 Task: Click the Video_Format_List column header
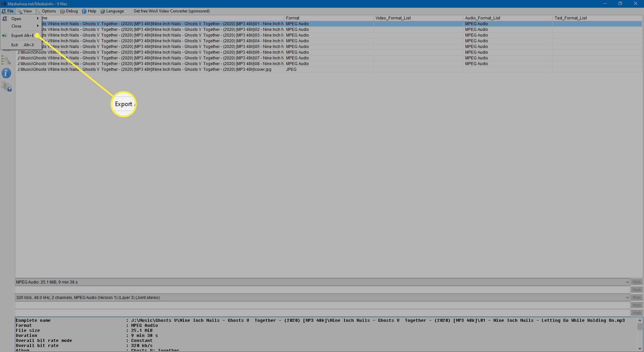pyautogui.click(x=418, y=18)
